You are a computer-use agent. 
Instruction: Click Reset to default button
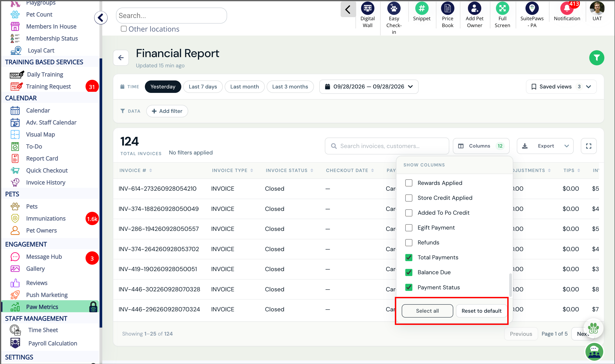point(481,311)
